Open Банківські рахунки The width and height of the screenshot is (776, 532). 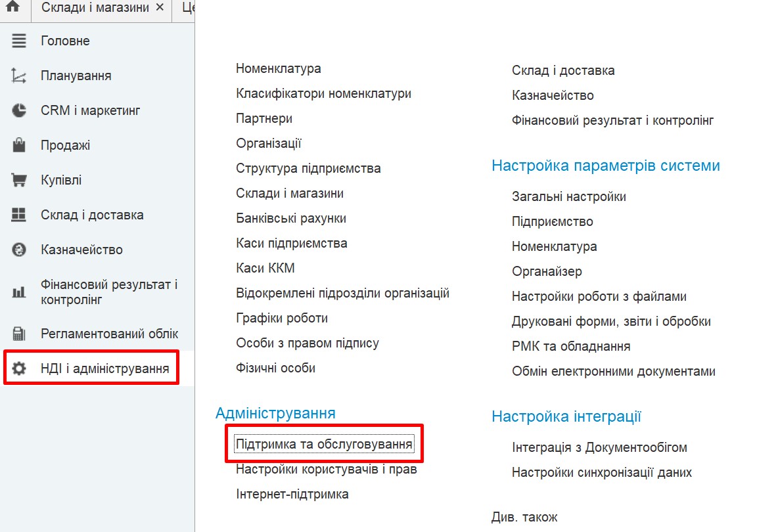tap(291, 218)
